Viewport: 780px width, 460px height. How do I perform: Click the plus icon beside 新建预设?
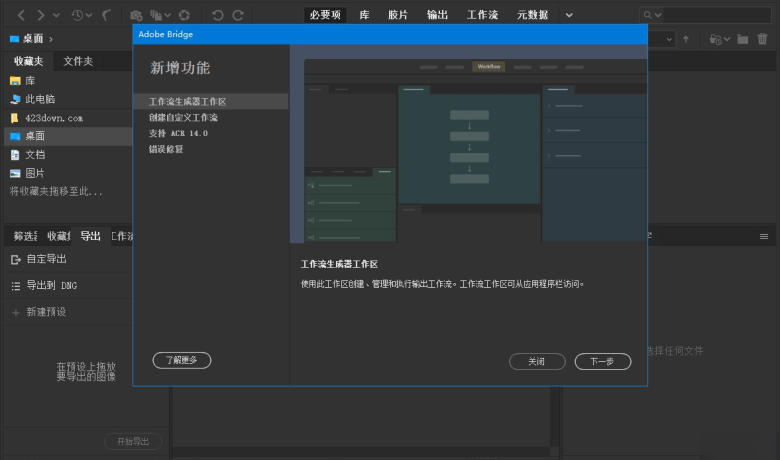(x=16, y=312)
